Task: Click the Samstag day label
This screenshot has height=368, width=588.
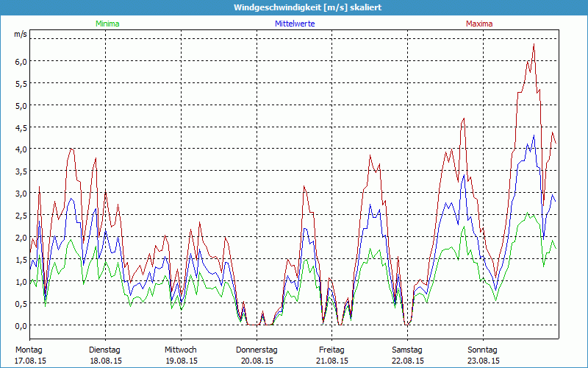Action: tap(407, 350)
